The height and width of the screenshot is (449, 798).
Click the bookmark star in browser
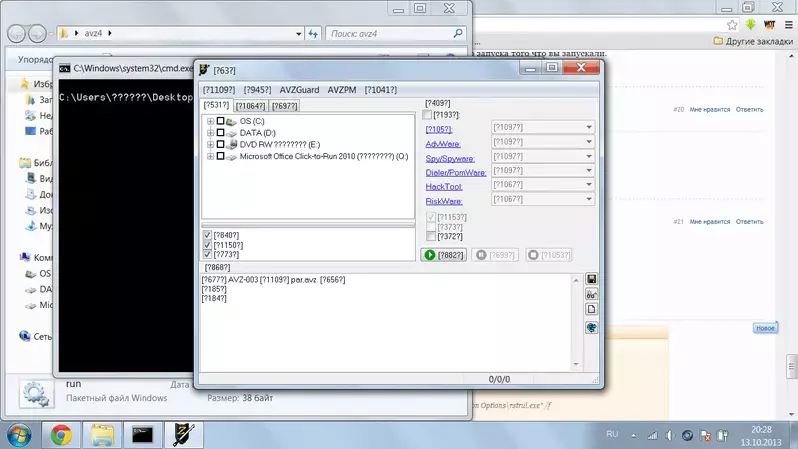point(732,24)
